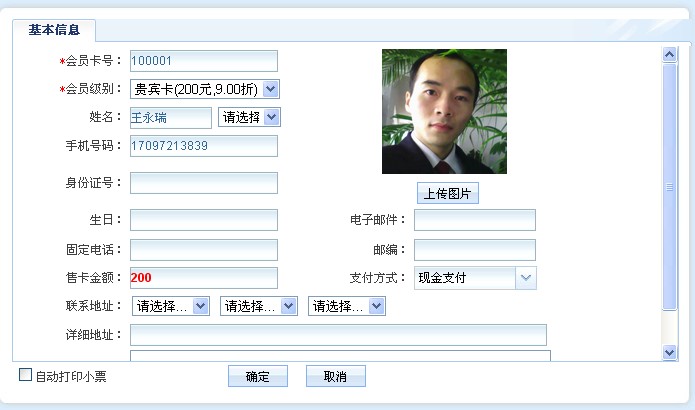Click the 姓名 field with 王永瑞
Screen dimensions: 695x410
[171, 117]
